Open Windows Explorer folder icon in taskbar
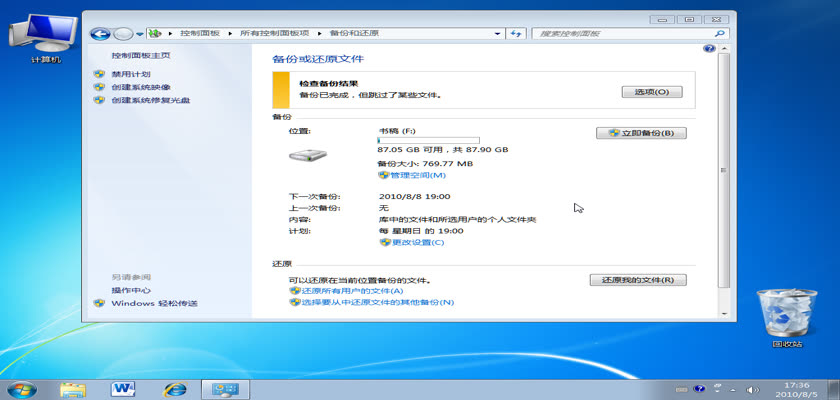The height and width of the screenshot is (400, 840). 73,388
